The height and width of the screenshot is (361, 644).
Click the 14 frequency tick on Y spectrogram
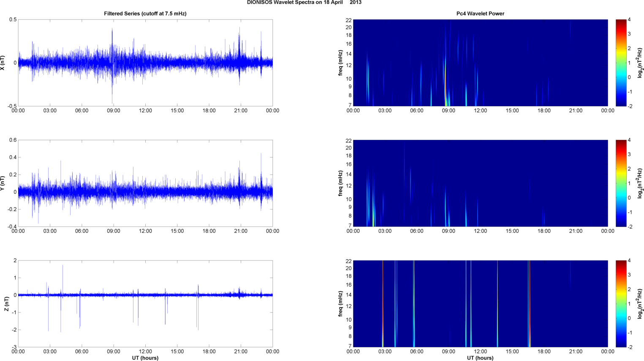pos(349,175)
